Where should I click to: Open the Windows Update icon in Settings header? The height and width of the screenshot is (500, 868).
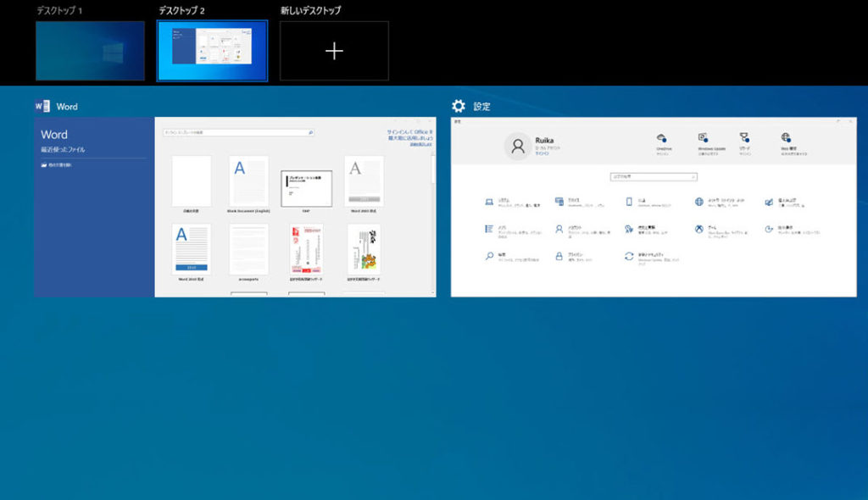pyautogui.click(x=703, y=138)
